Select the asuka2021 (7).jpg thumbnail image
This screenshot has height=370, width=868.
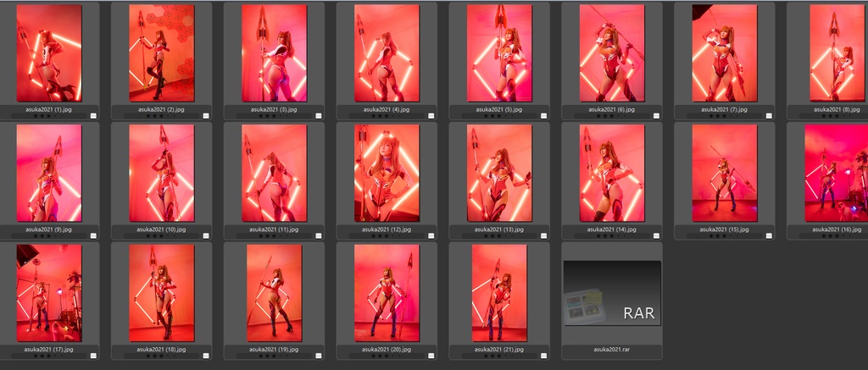tap(725, 53)
